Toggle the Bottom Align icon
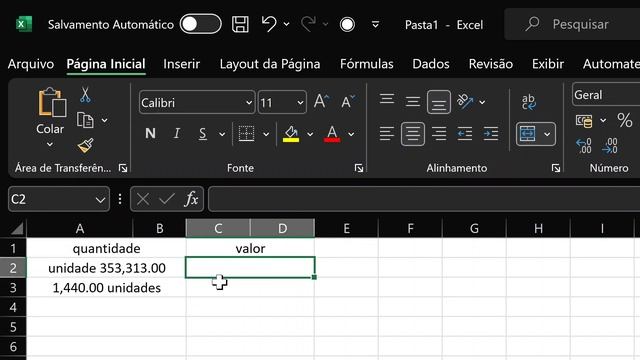This screenshot has height=360, width=640. pos(439,102)
